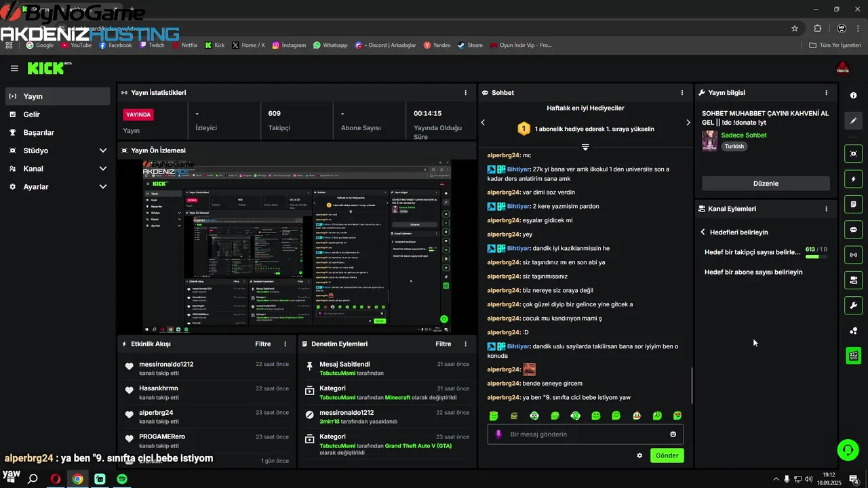This screenshot has width=868, height=488.
Task: Open Etkinlik Akışı panel three-dot menu
Action: point(285,344)
